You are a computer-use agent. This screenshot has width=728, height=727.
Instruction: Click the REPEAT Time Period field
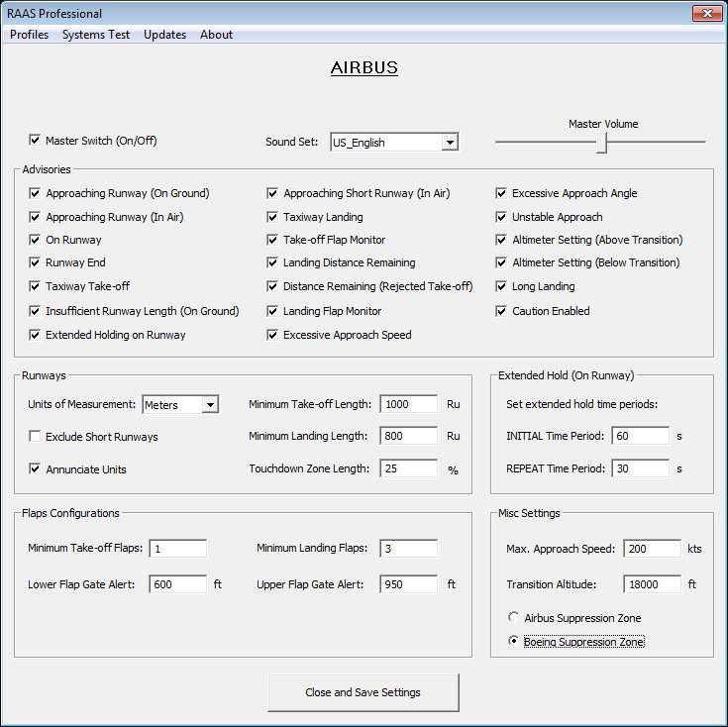pyautogui.click(x=640, y=467)
